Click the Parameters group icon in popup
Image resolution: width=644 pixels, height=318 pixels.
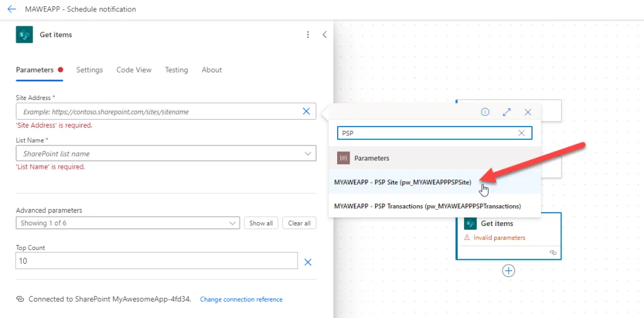(x=343, y=158)
